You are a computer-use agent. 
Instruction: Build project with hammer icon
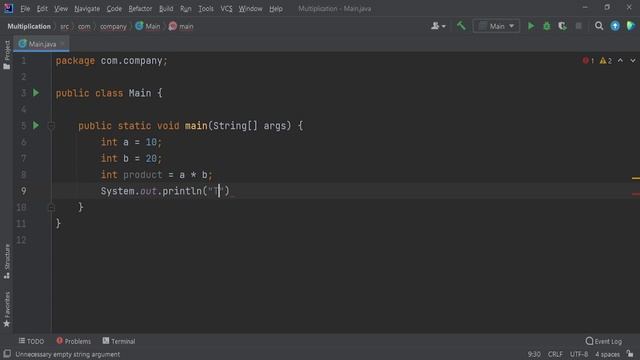point(461,26)
